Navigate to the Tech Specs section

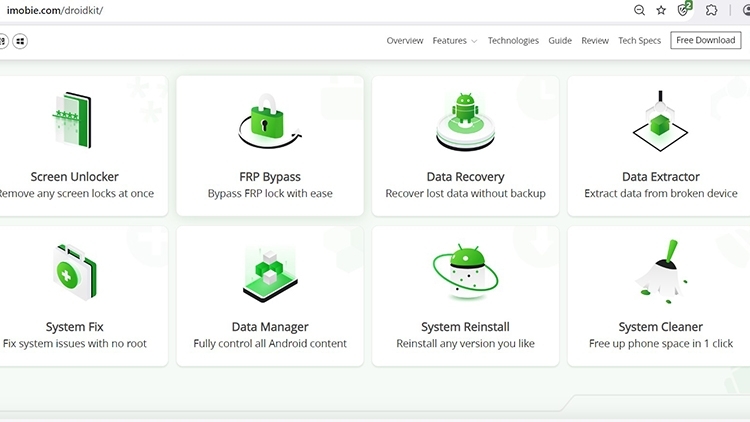coord(640,41)
